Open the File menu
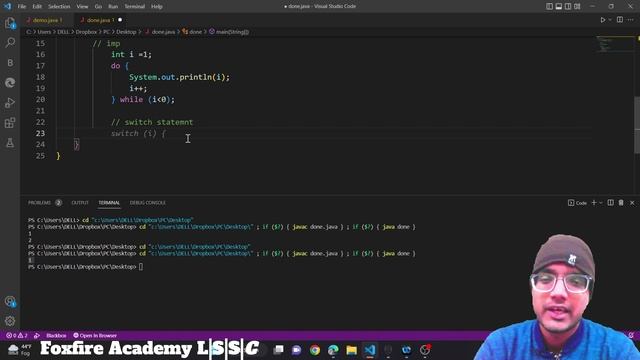 (22, 7)
